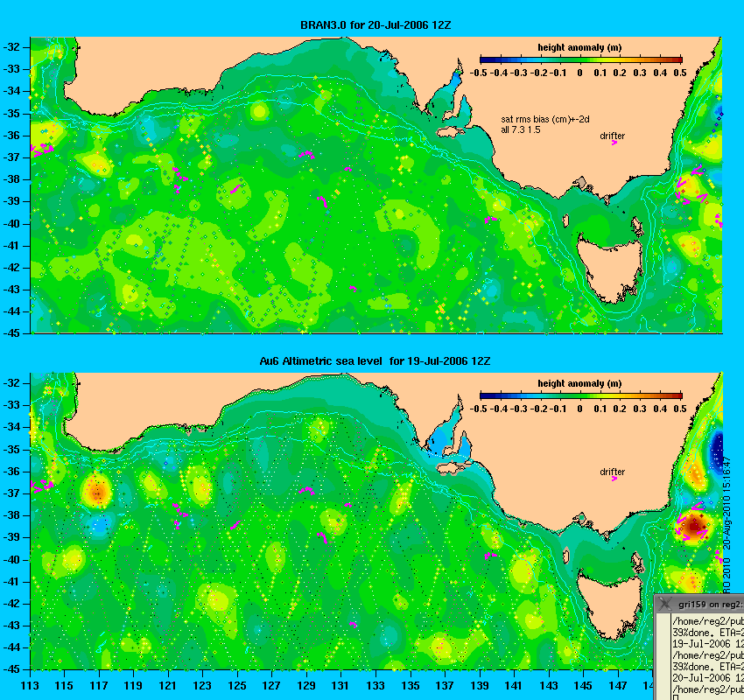This screenshot has height=700, width=744.
Task: Click the 117 longitude tick label
Action: pos(99,686)
